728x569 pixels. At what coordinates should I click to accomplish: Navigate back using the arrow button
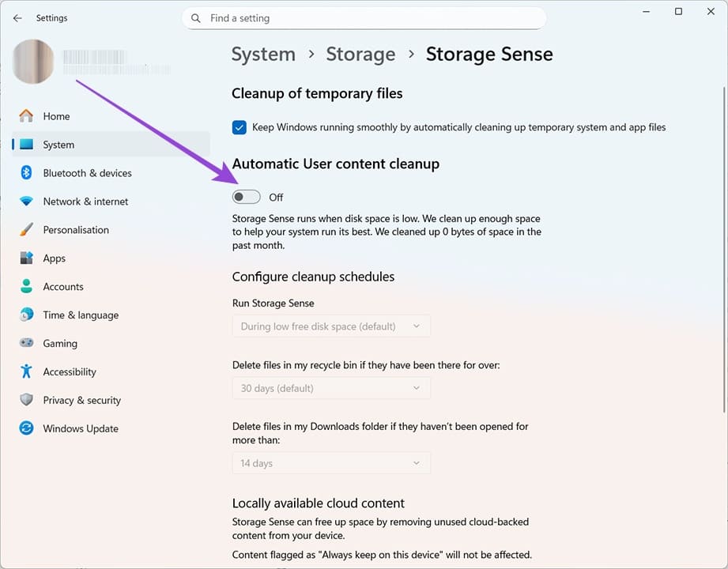pyautogui.click(x=17, y=17)
